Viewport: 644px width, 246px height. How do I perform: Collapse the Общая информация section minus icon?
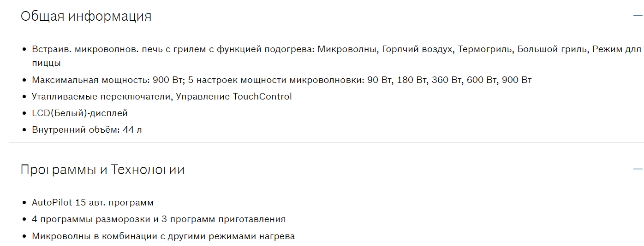tap(638, 15)
